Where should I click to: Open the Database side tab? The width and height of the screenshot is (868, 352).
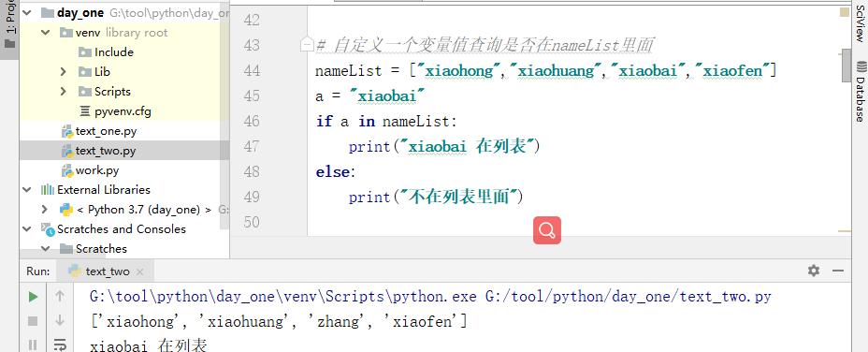click(x=860, y=92)
